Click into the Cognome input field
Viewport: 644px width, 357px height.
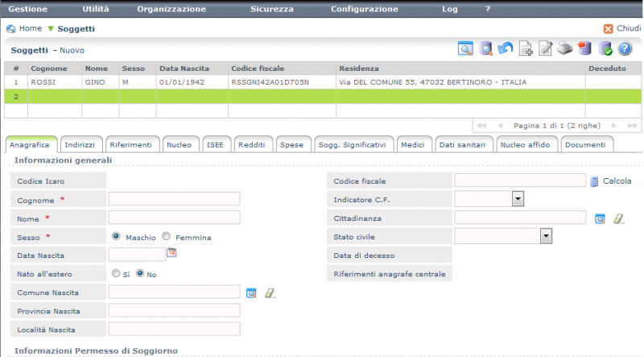click(174, 199)
